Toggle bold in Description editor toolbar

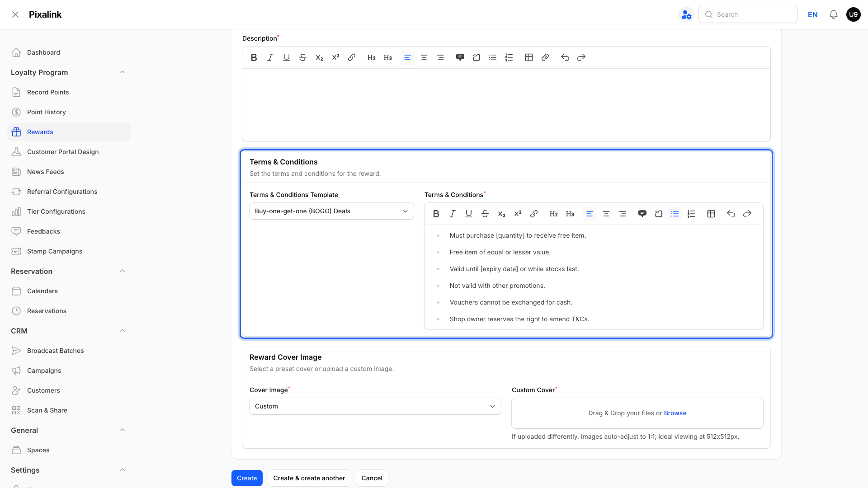tap(254, 57)
